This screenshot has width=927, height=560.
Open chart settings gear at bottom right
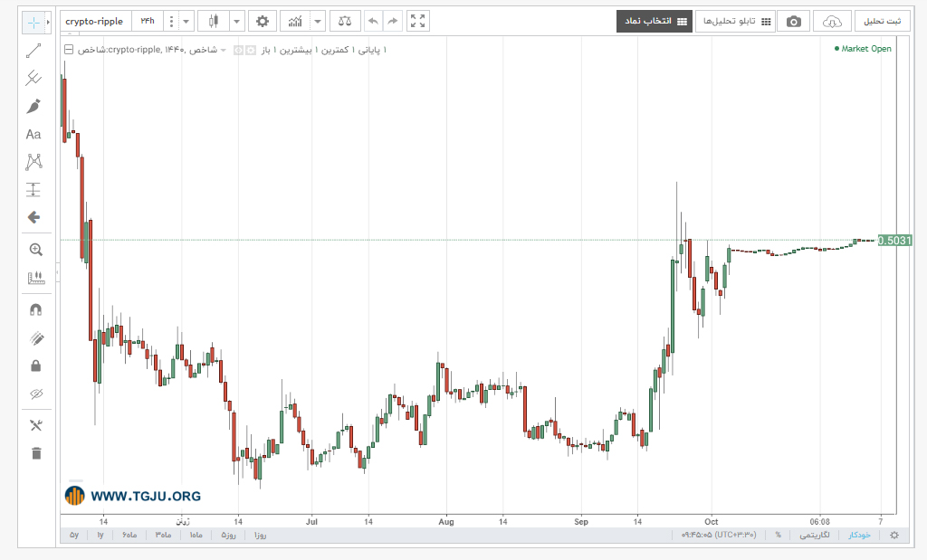[x=894, y=535]
